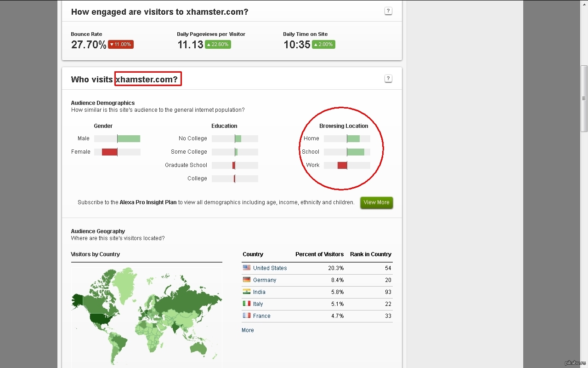588x368 pixels.
Task: Click the rank 54 cell for United States
Action: click(x=388, y=268)
